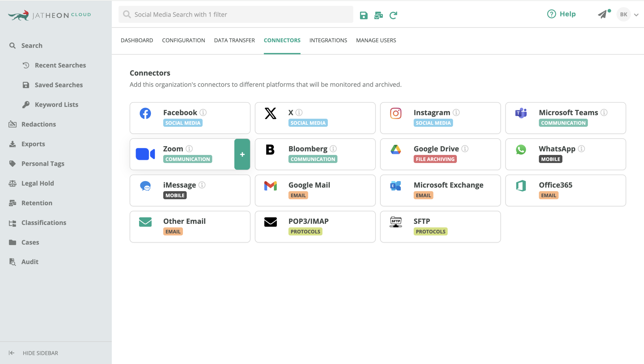Click the X connector logo
644x364 pixels.
270,113
